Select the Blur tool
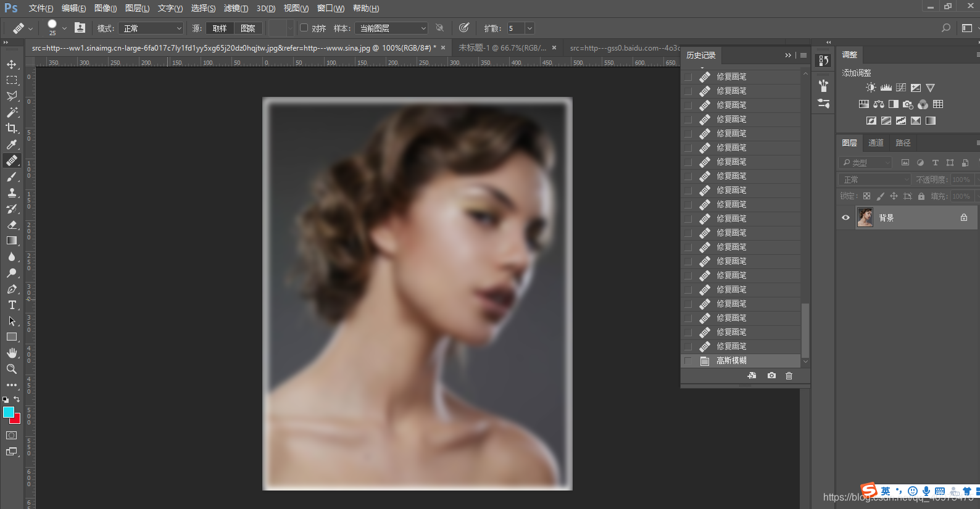 click(12, 257)
